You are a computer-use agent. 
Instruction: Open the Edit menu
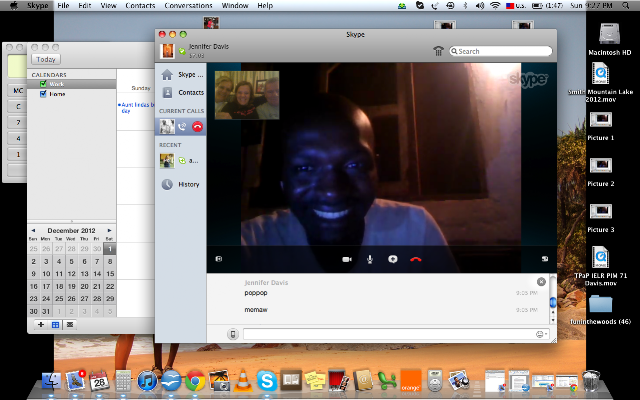tap(84, 6)
